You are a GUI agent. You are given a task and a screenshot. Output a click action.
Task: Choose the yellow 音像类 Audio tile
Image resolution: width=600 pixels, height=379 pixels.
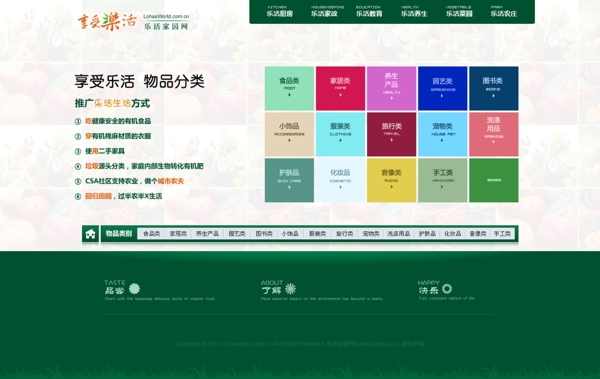click(391, 180)
